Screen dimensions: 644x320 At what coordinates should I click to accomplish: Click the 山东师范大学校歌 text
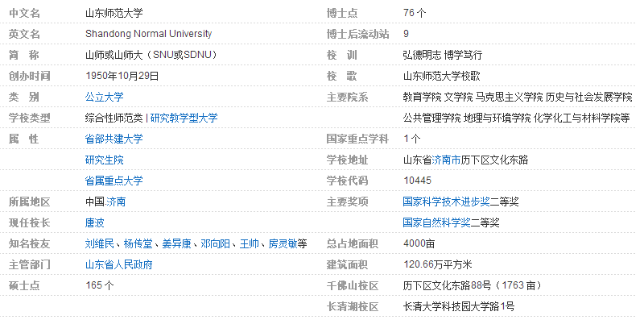click(x=441, y=76)
